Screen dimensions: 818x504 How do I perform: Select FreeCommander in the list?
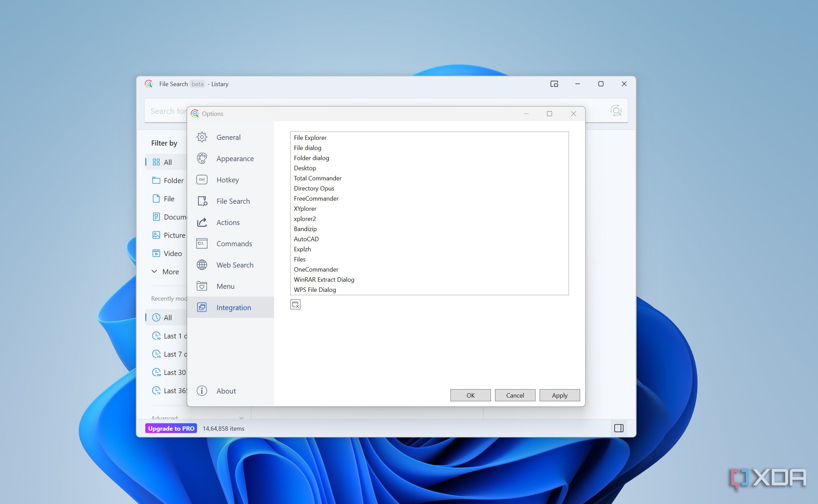click(429, 198)
